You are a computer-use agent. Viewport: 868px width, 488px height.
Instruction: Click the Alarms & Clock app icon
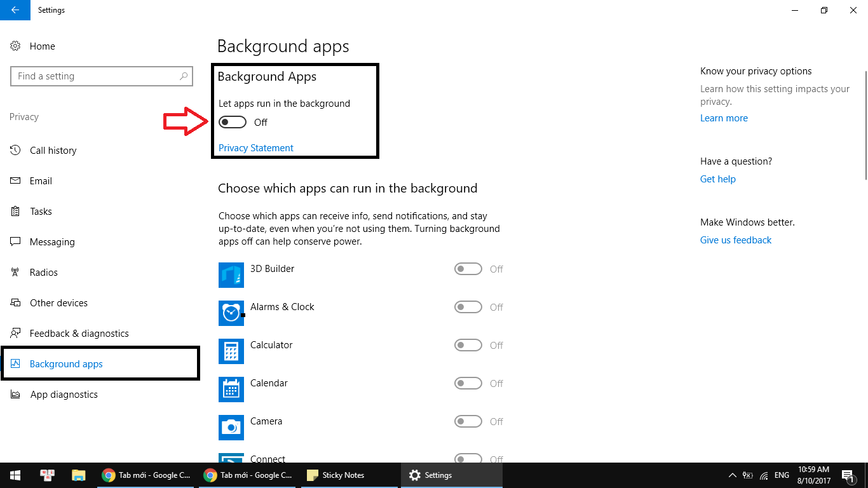coord(231,313)
